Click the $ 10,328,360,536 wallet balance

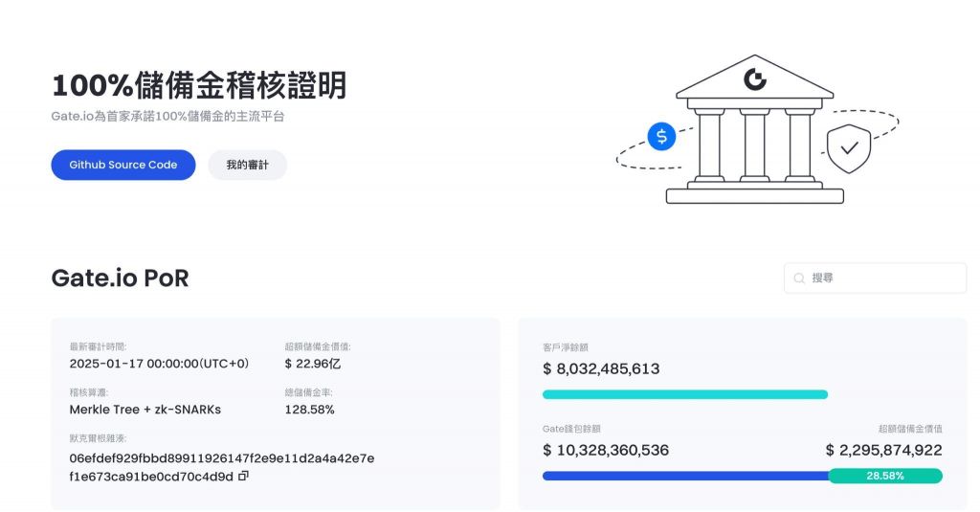click(605, 450)
